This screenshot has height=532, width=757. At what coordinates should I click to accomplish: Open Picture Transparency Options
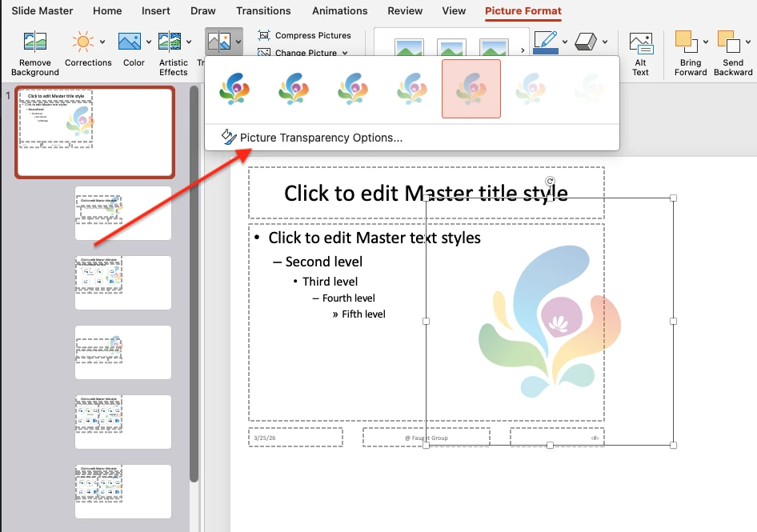[x=320, y=138]
